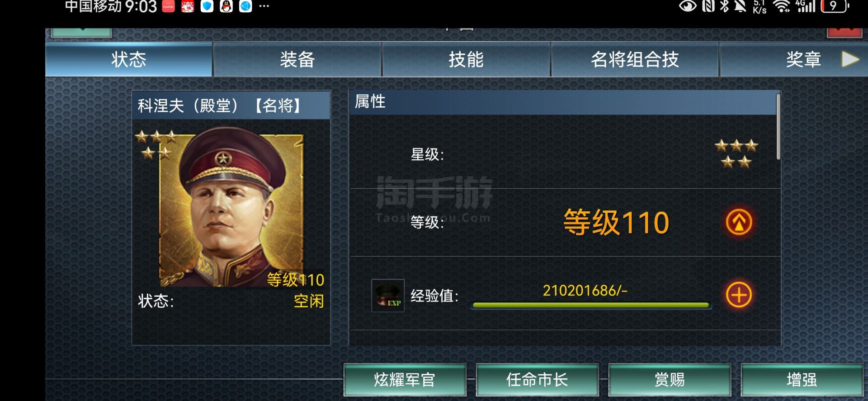
Task: Click the green experience progress bar
Action: click(590, 305)
